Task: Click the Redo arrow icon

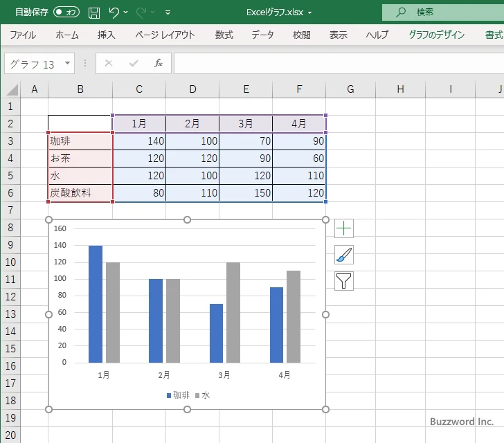Action: (x=141, y=12)
